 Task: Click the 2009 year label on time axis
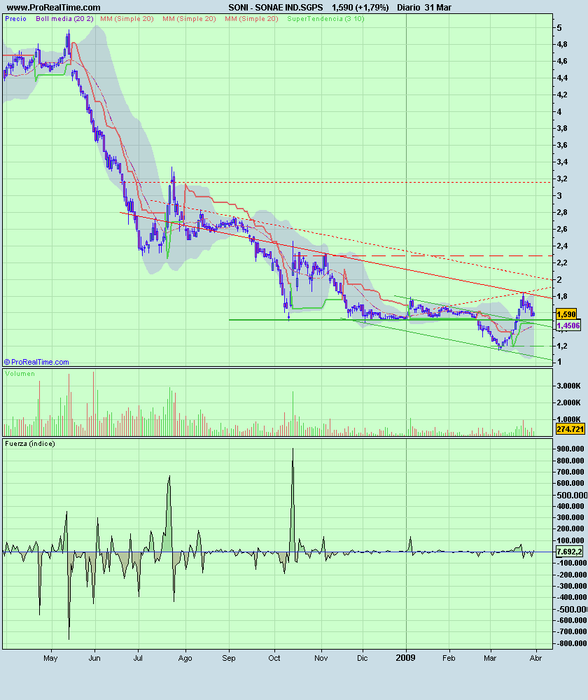pyautogui.click(x=406, y=657)
